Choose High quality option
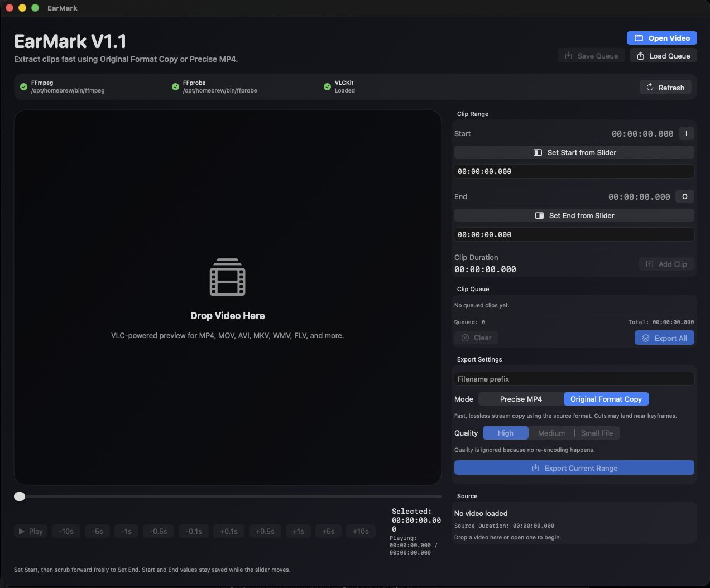The height and width of the screenshot is (588, 710). tap(506, 433)
